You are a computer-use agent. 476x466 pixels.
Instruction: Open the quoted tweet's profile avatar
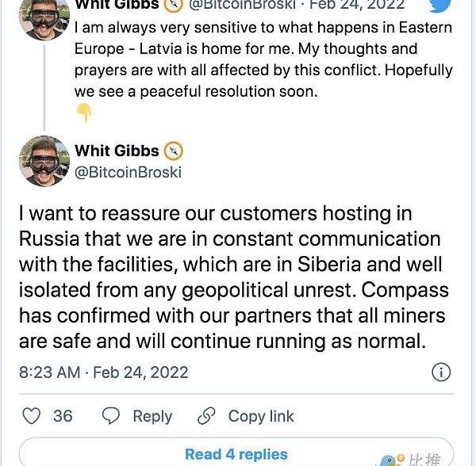[44, 17]
